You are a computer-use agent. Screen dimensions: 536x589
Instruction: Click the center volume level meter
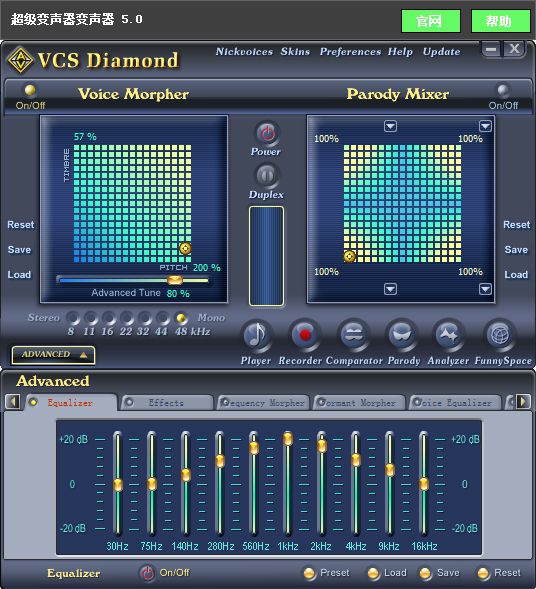tap(266, 256)
